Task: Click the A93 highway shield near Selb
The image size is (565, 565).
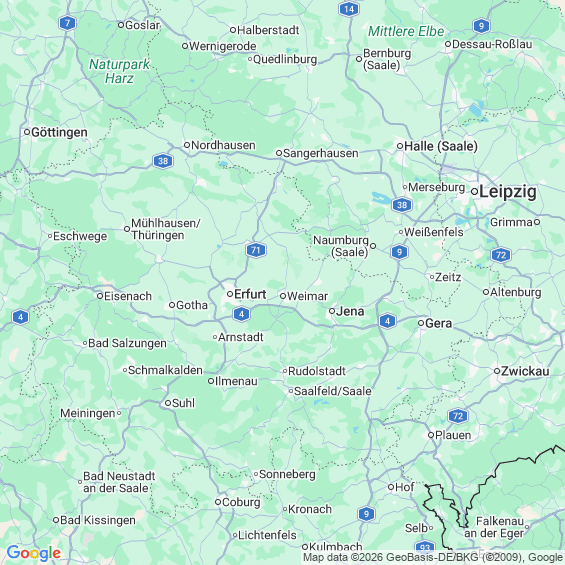Action: click(425, 548)
